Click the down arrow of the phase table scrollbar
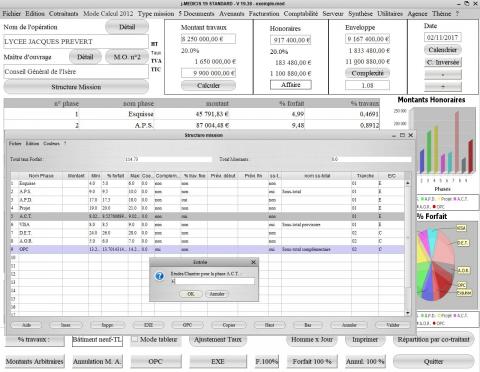Screen dimensions: 480x372 point(408,313)
